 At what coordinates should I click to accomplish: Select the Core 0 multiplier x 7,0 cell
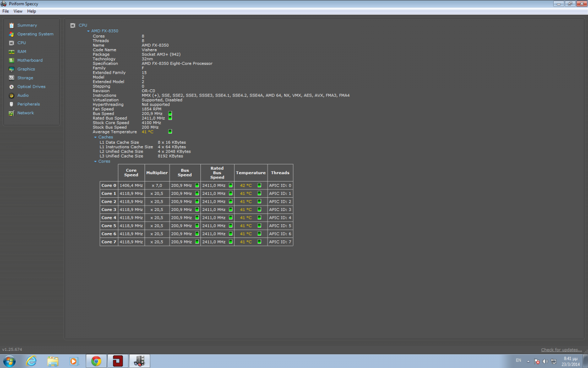pos(157,185)
